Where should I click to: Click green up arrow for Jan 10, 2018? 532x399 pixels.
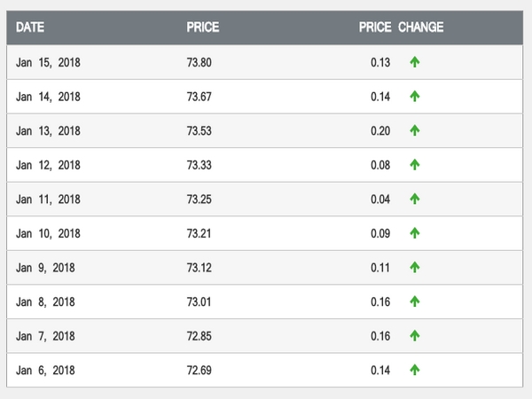coord(414,233)
